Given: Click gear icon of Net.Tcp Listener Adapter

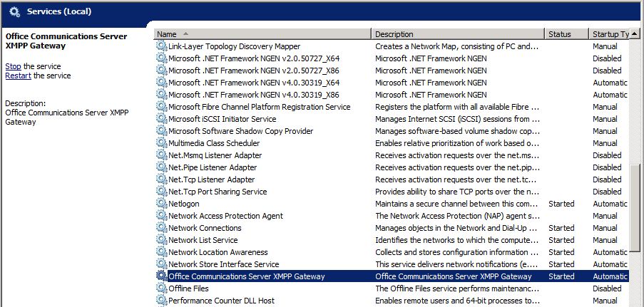Looking at the screenshot, I should (x=162, y=179).
